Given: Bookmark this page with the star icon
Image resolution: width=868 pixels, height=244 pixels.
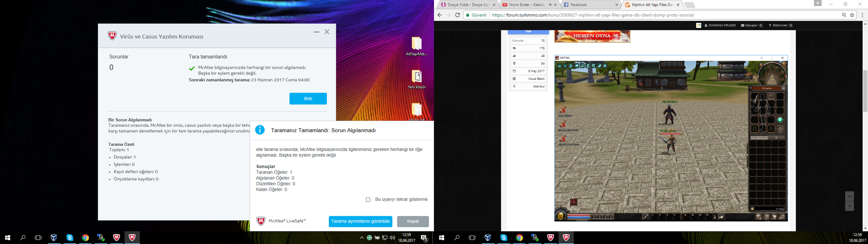Looking at the screenshot, I should (852, 15).
